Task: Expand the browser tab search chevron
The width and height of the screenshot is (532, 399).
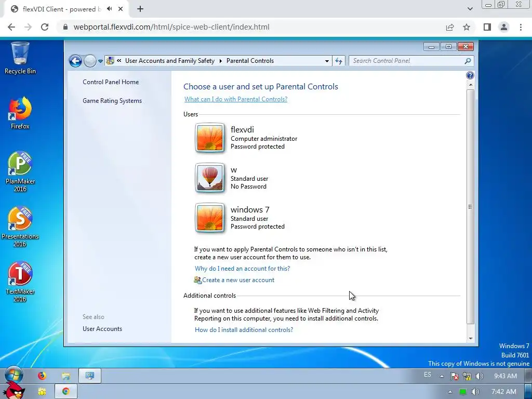Action: click(470, 9)
